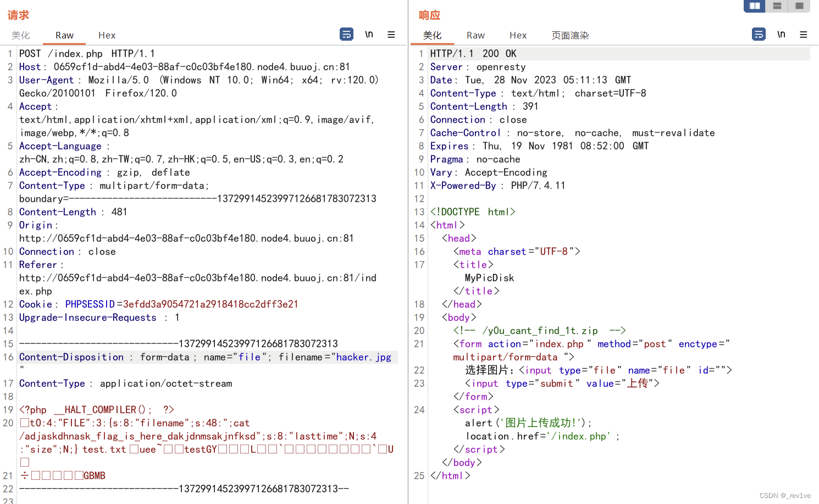Click the User-Agent header name
This screenshot has width=819, height=504.
pyautogui.click(x=46, y=80)
